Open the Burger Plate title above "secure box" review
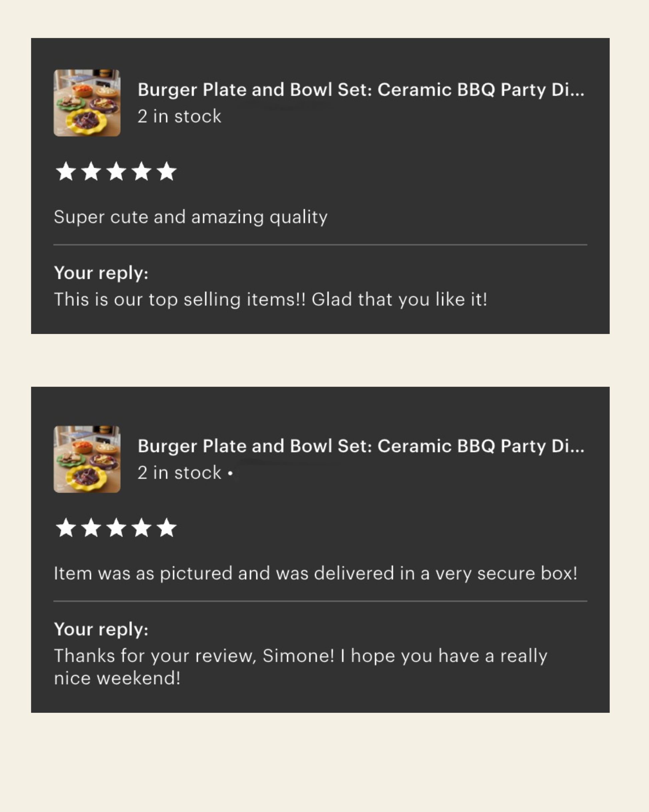The image size is (649, 812). click(361, 446)
